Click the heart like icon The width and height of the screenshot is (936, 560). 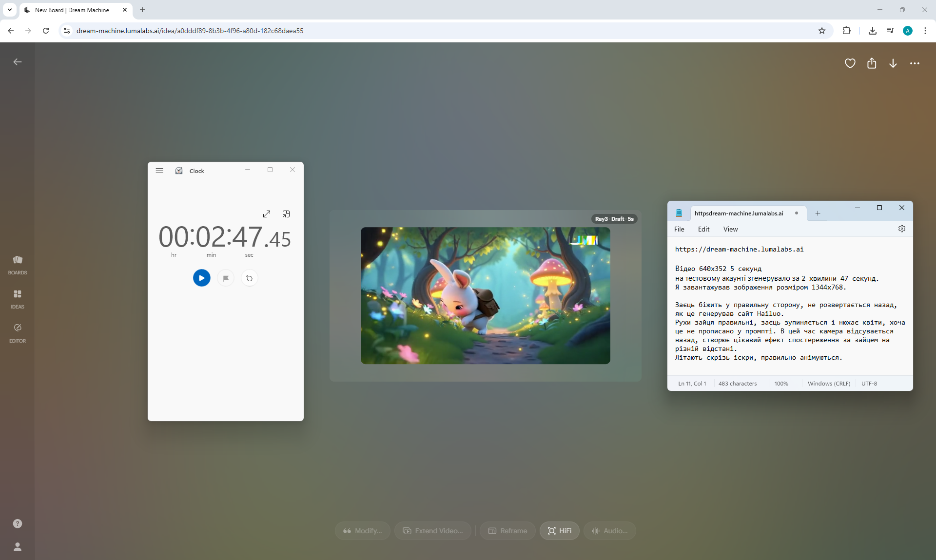click(x=850, y=63)
